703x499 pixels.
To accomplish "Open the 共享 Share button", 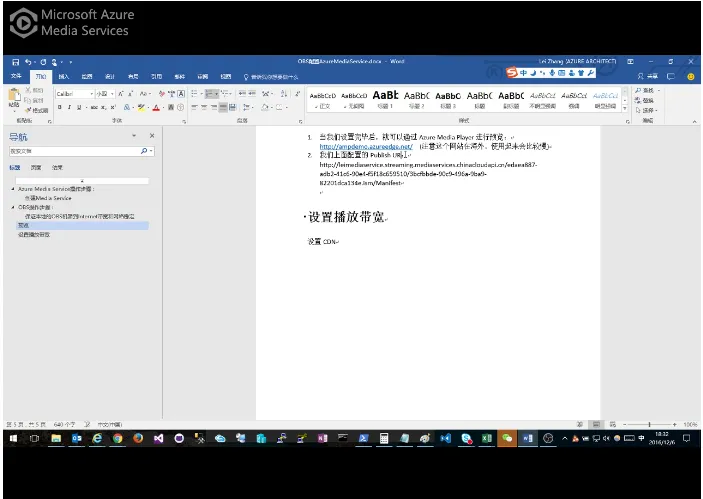I will click(648, 76).
